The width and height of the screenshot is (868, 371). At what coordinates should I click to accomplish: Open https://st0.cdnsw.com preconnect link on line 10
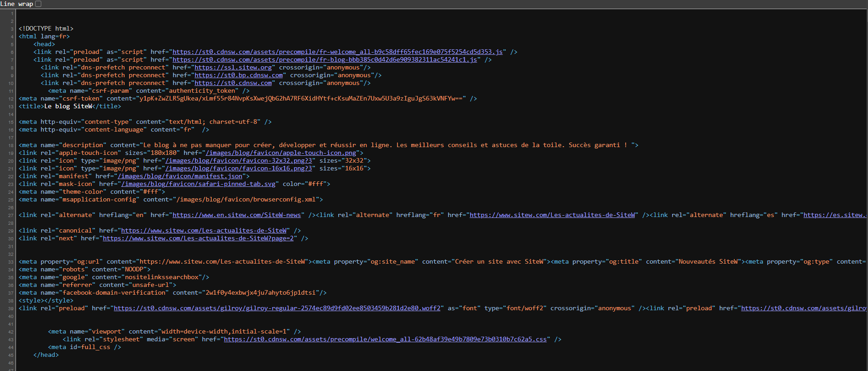tap(233, 83)
